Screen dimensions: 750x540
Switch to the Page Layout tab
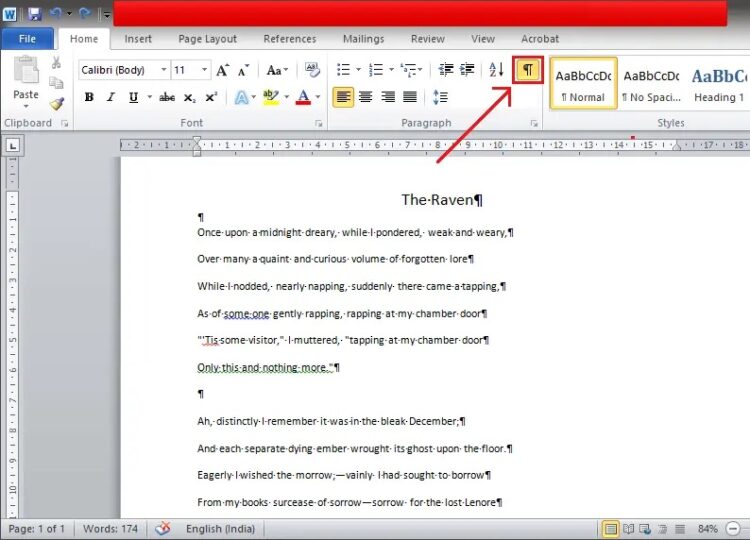207,39
